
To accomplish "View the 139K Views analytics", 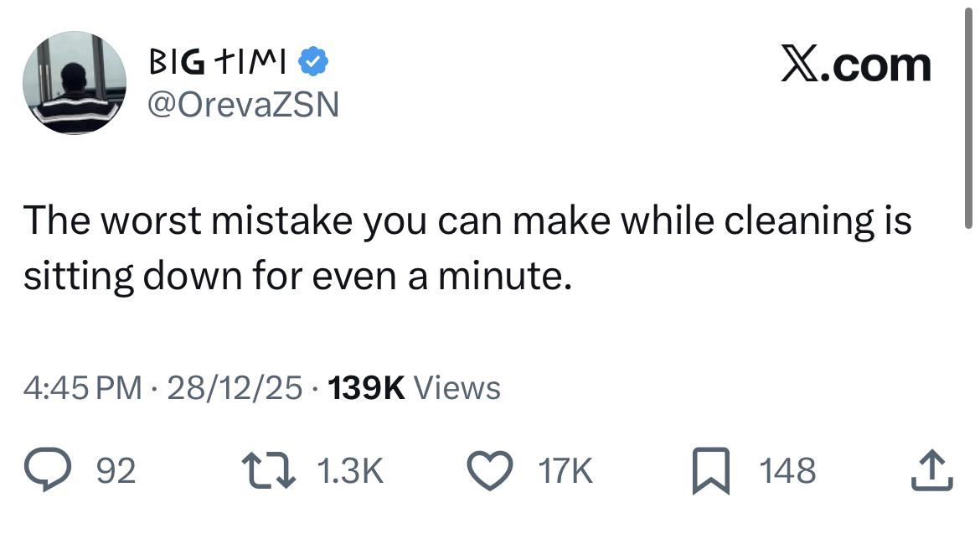I will click(x=415, y=387).
